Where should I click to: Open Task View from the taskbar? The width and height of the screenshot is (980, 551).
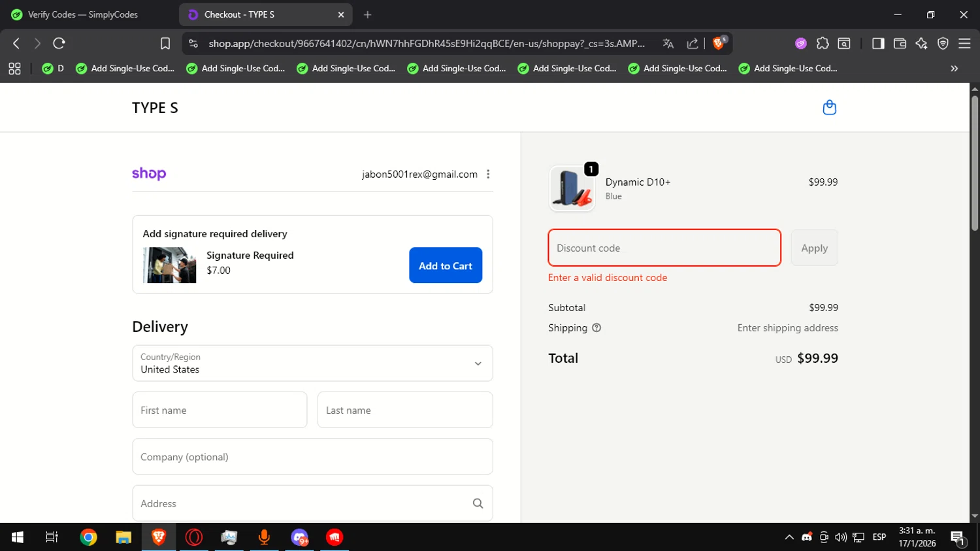[52, 537]
